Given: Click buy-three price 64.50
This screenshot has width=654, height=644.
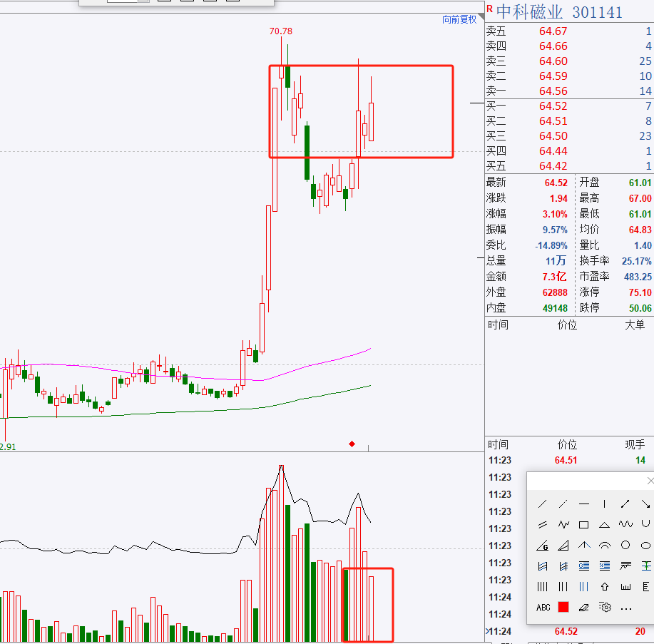Looking at the screenshot, I should tap(553, 136).
